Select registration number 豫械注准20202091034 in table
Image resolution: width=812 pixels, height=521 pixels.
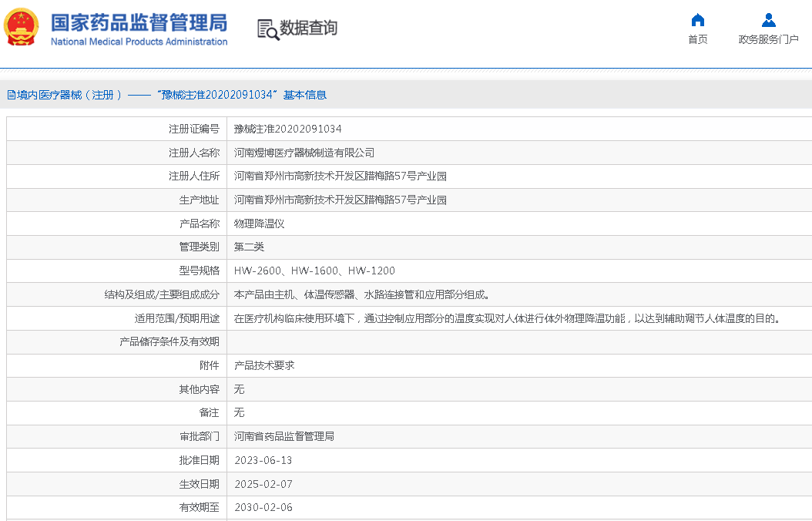click(287, 129)
